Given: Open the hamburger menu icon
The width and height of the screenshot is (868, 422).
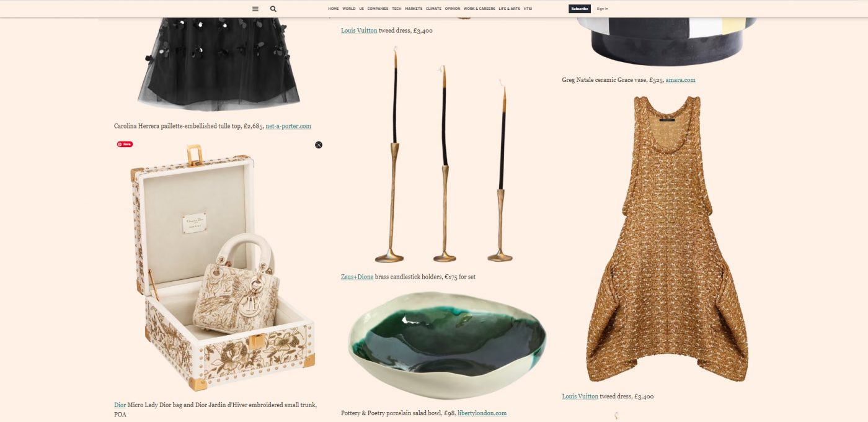Looking at the screenshot, I should pos(255,9).
